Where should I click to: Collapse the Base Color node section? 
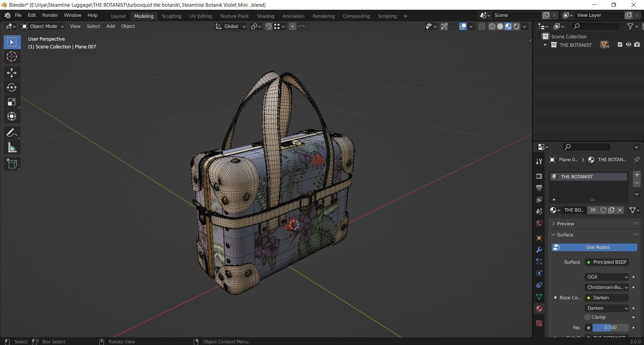555,298
